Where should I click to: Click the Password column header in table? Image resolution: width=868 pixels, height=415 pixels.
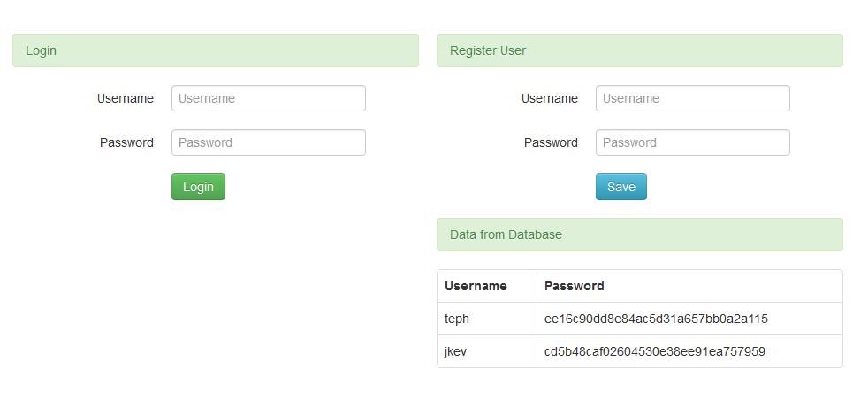(574, 286)
